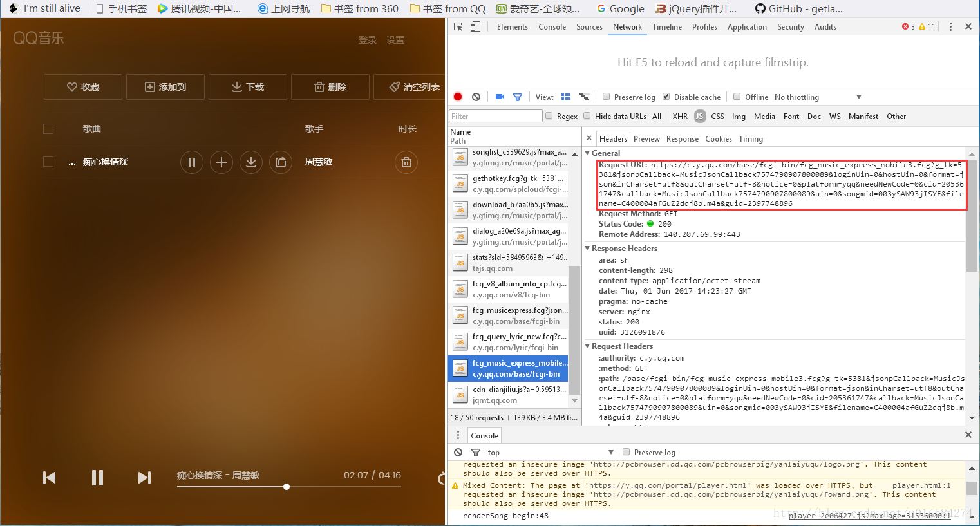The width and height of the screenshot is (980, 526).
Task: Close the console drawer
Action: tap(968, 435)
